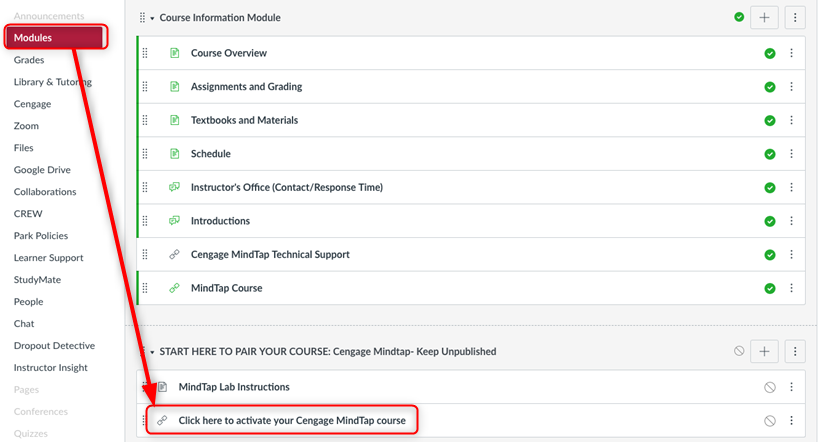Publish the START HERE TO PAIR module
Image resolution: width=826 pixels, height=442 pixels.
pyautogui.click(x=739, y=351)
